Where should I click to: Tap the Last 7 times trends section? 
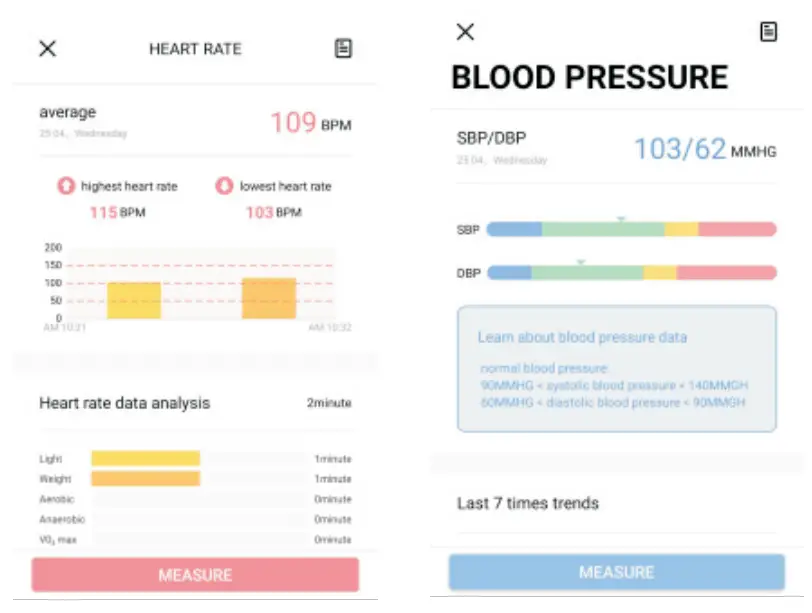pos(527,503)
